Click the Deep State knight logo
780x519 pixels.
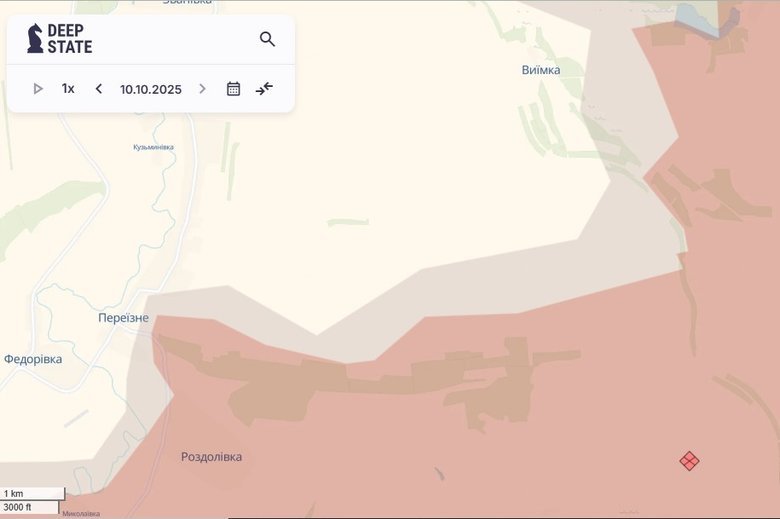35,38
